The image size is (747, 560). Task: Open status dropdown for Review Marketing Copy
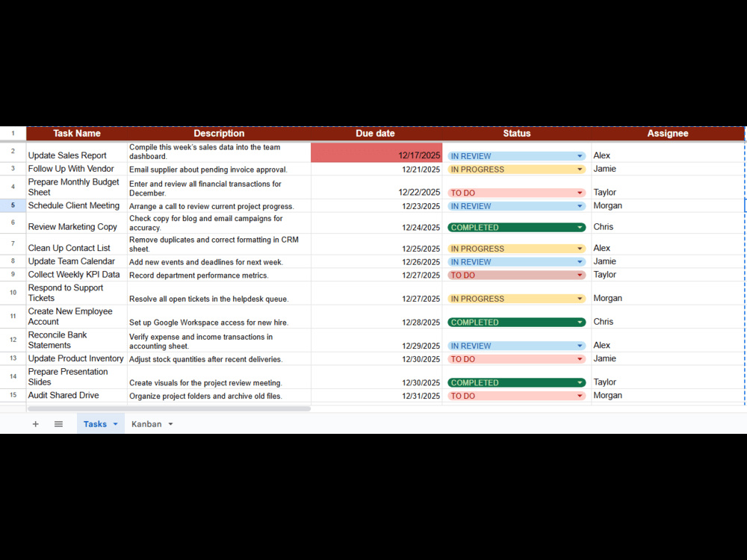click(580, 228)
